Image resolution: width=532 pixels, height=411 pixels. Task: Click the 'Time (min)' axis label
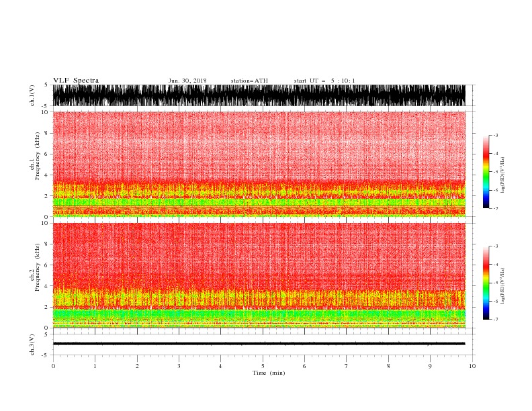(x=269, y=373)
